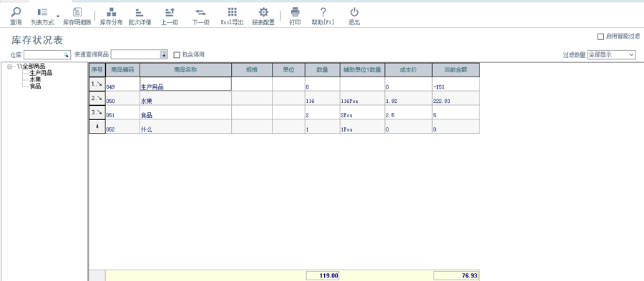Export the table with the Excel导出 icon

232,12
